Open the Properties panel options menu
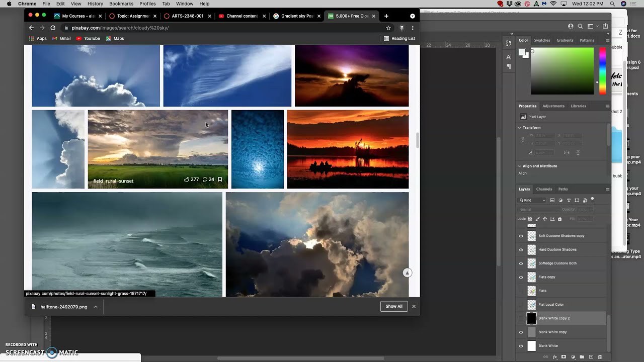The image size is (644, 362). pos(607,106)
